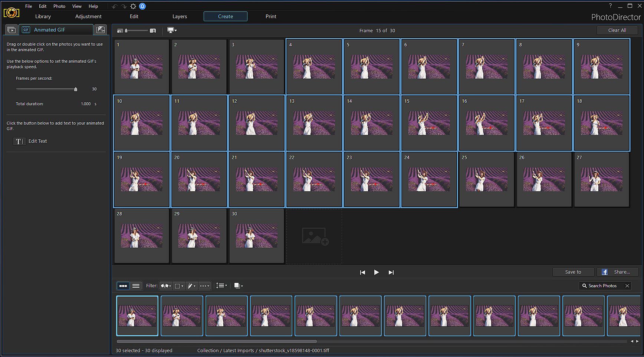Switch to list browser view
The width and height of the screenshot is (644, 357).
tap(136, 286)
